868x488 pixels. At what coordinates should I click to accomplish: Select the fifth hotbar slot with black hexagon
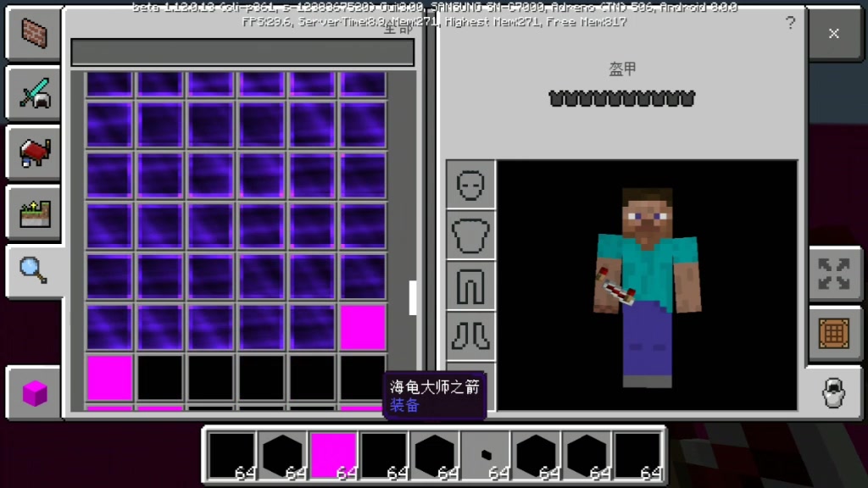(x=435, y=455)
